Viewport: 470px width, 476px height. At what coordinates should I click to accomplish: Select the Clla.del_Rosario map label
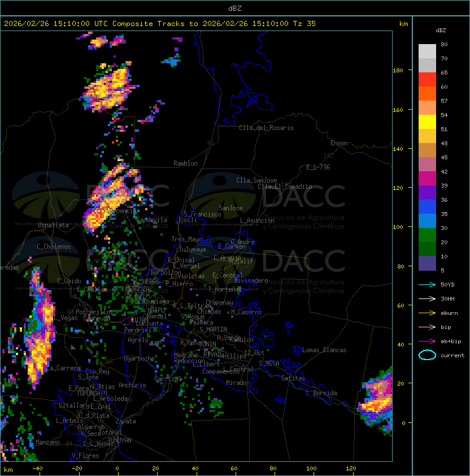click(266, 128)
